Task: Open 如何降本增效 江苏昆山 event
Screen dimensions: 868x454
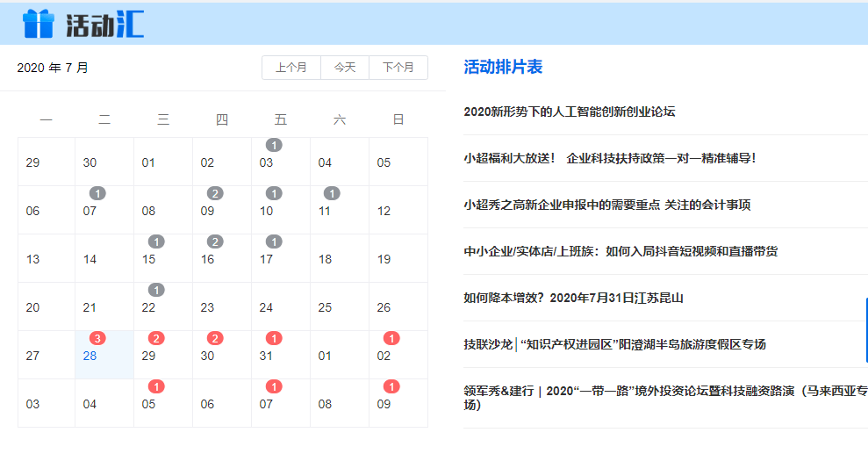Action: 573,298
